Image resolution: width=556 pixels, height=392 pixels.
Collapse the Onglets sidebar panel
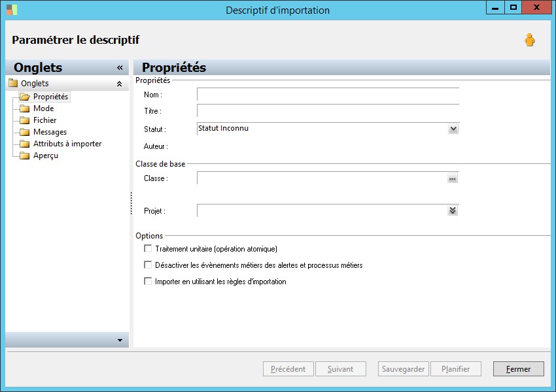click(120, 67)
